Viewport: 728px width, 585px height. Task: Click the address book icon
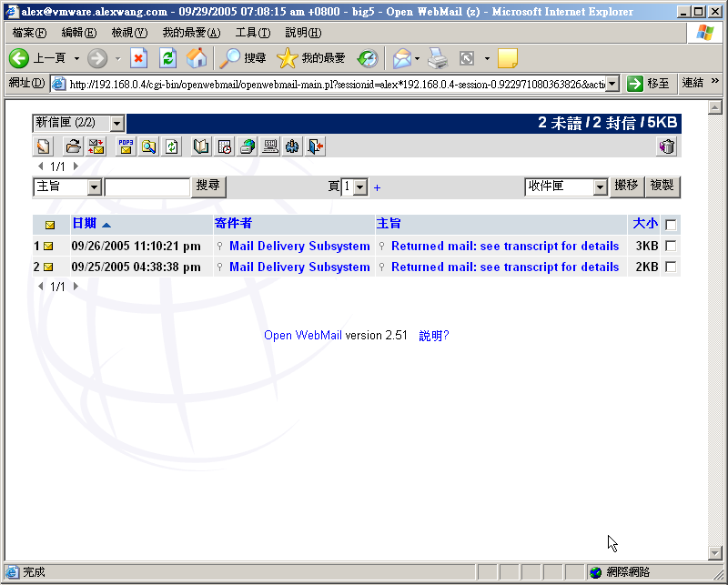(x=201, y=146)
